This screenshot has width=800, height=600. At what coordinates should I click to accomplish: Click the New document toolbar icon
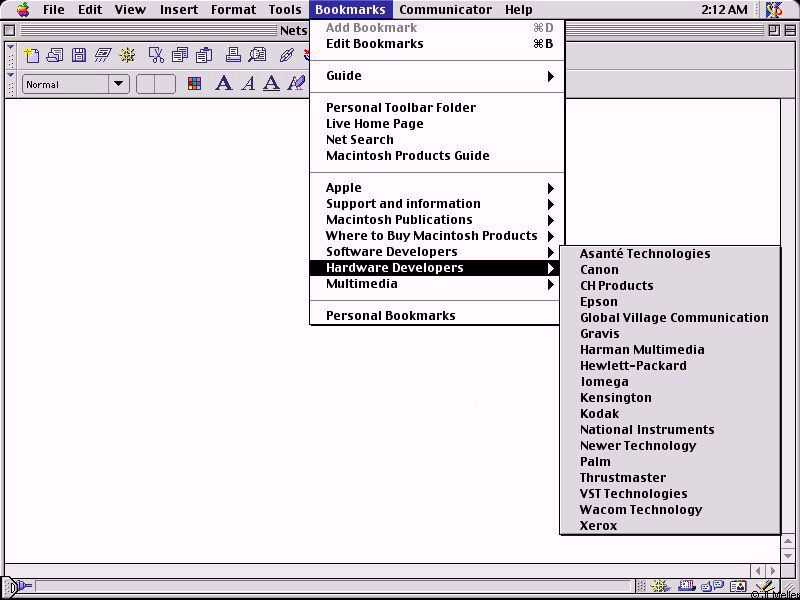click(31, 55)
